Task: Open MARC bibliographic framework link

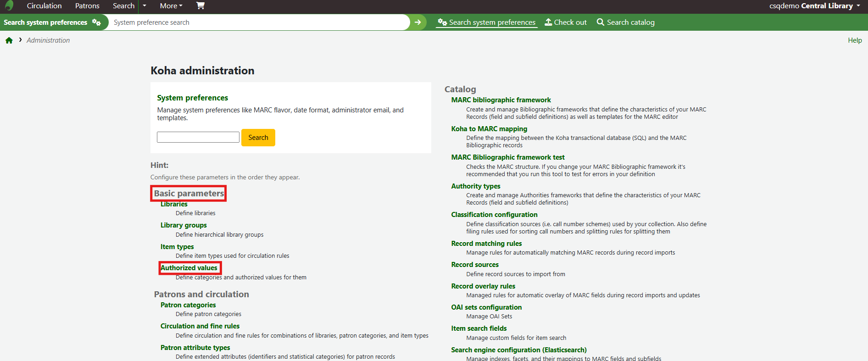Action: click(x=501, y=100)
